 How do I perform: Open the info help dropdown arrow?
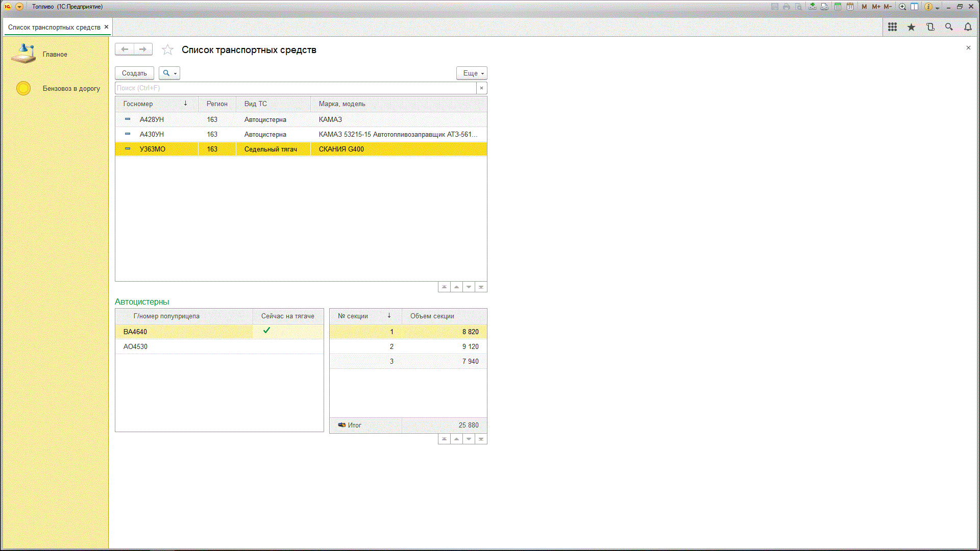click(938, 8)
